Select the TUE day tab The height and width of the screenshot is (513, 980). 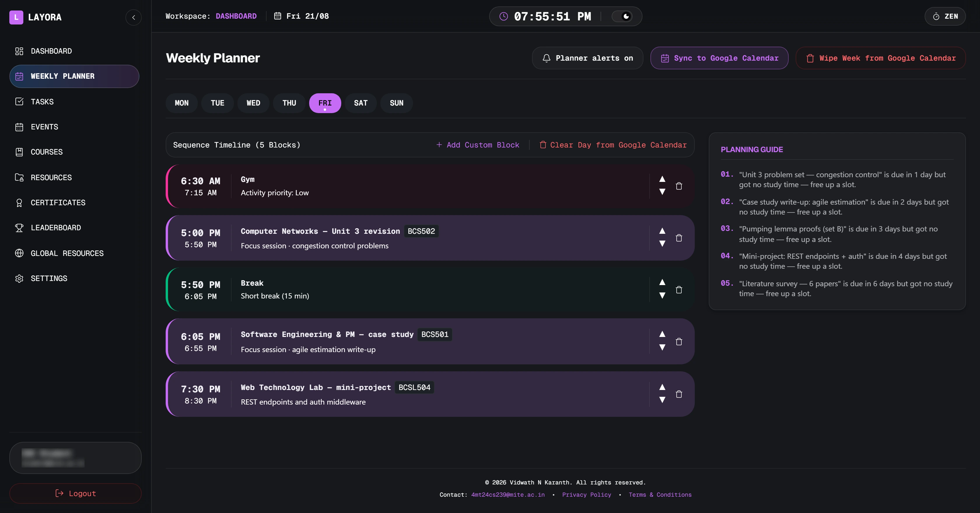[217, 103]
